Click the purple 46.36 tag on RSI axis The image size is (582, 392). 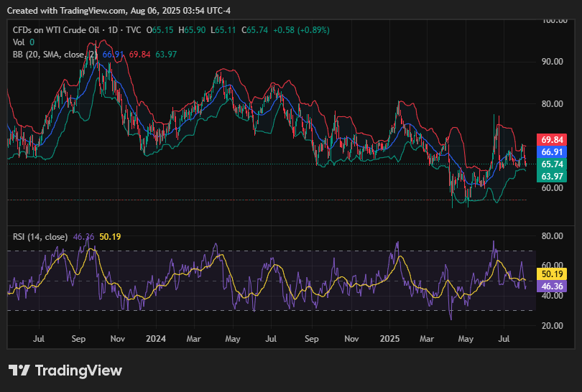tap(552, 286)
